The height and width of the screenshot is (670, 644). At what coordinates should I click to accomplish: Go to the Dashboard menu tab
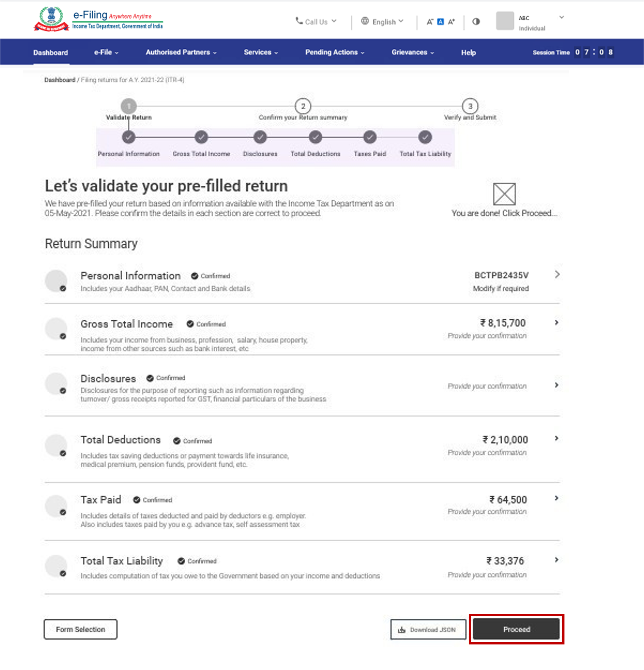[x=51, y=52]
